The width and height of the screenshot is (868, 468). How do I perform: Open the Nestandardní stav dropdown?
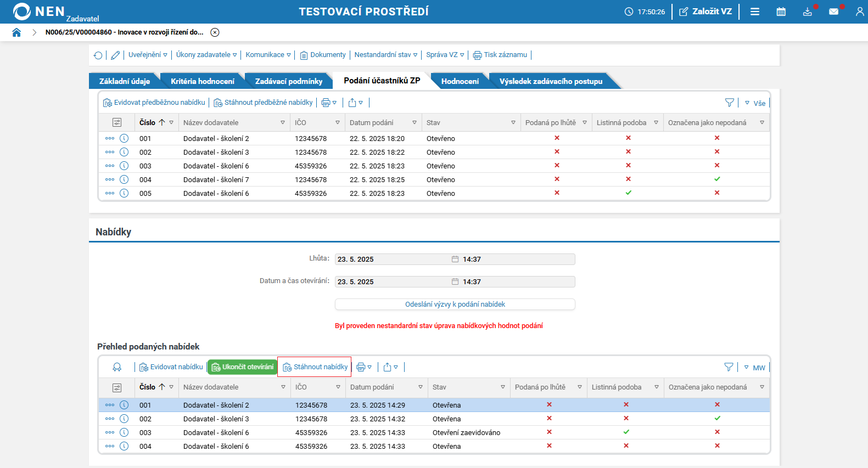385,55
